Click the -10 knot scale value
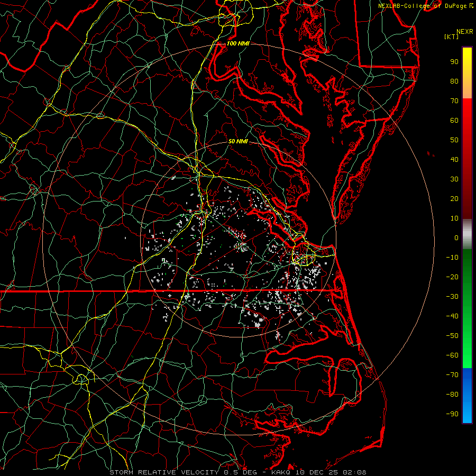 point(452,258)
